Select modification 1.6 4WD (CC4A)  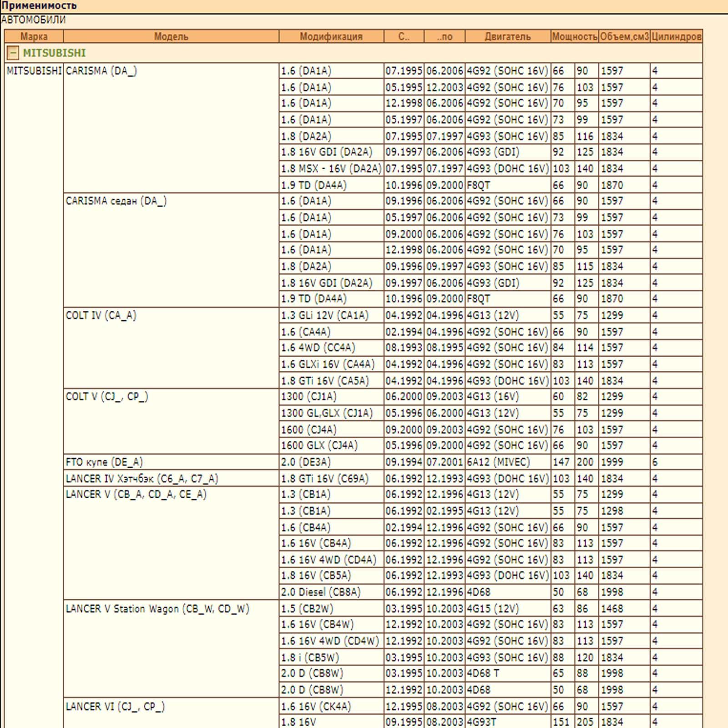(331, 348)
